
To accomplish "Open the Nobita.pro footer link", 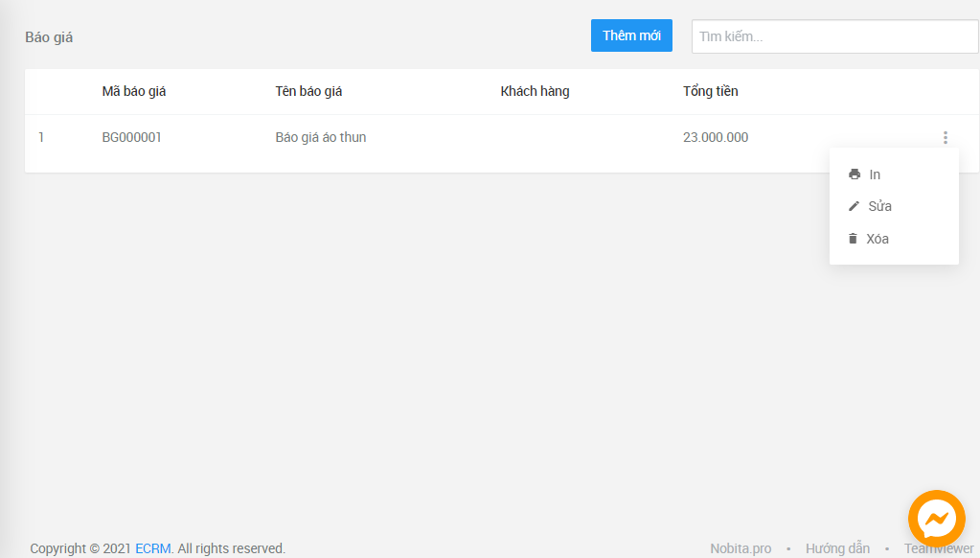I will point(741,548).
